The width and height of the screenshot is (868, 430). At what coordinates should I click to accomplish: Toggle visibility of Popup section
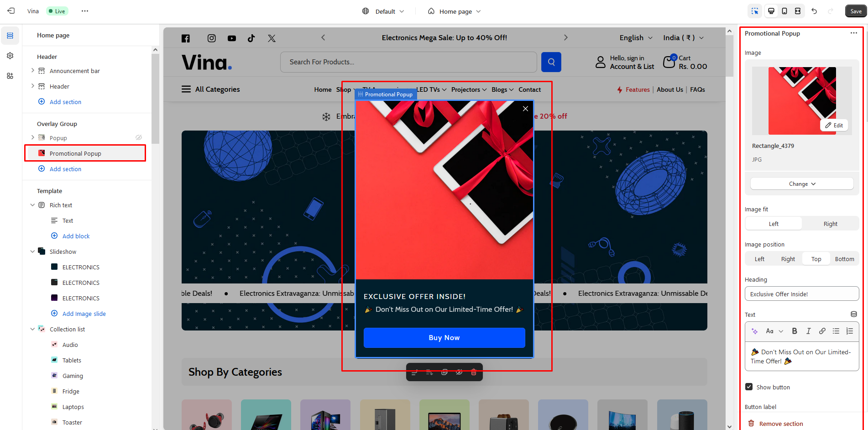click(x=139, y=138)
